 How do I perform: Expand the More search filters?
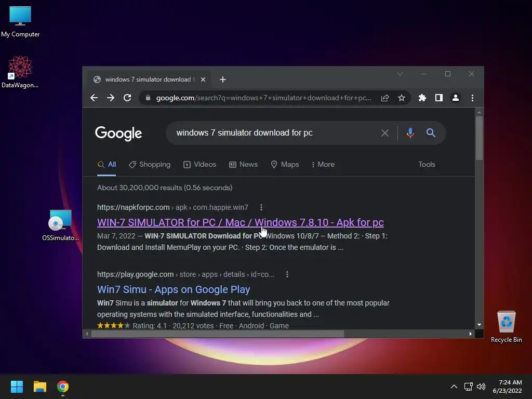tap(323, 165)
